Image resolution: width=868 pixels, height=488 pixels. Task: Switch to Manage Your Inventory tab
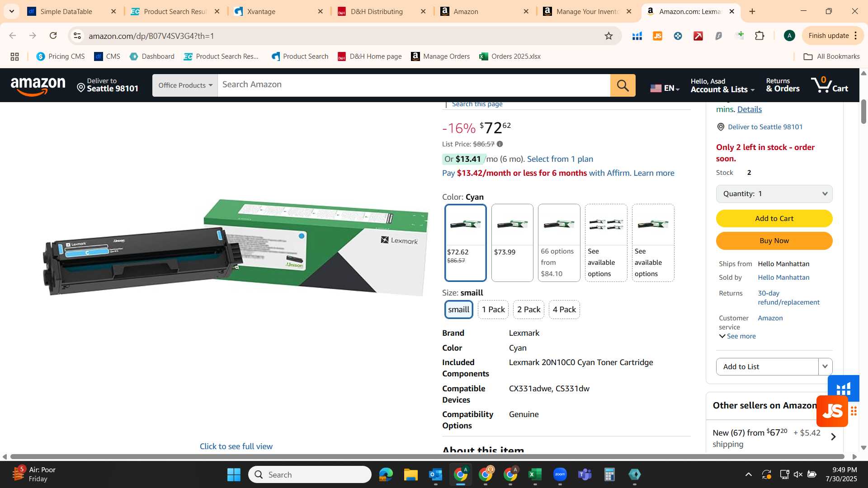click(588, 11)
